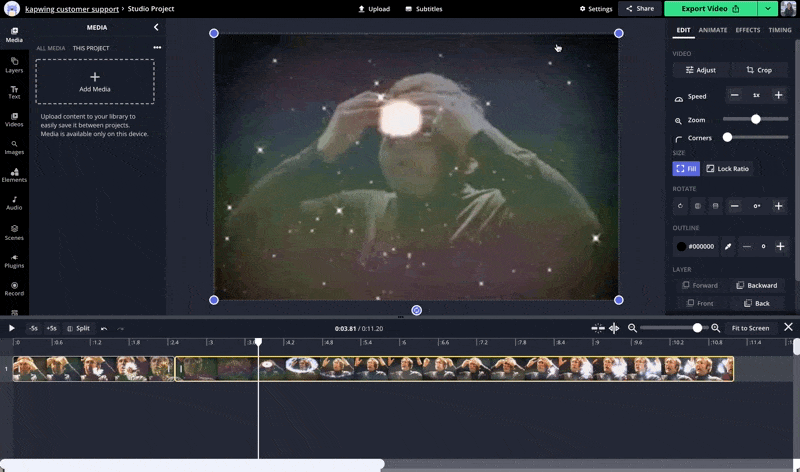Image resolution: width=800 pixels, height=472 pixels.
Task: Open project Settings
Action: tap(596, 9)
